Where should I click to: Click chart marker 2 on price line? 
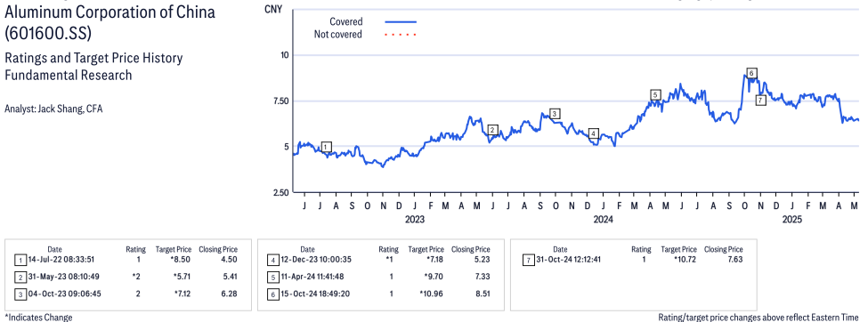[x=493, y=130]
